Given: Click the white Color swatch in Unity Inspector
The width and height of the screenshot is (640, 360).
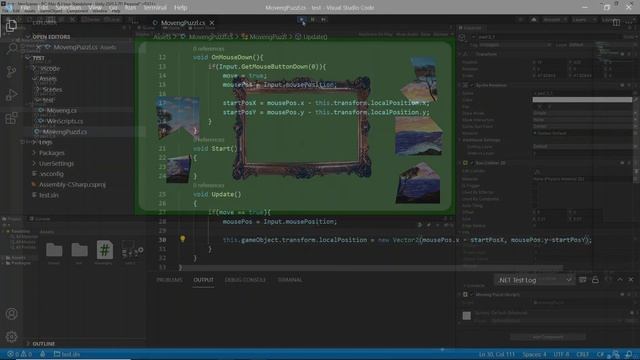Looking at the screenshot, I should coord(582,100).
